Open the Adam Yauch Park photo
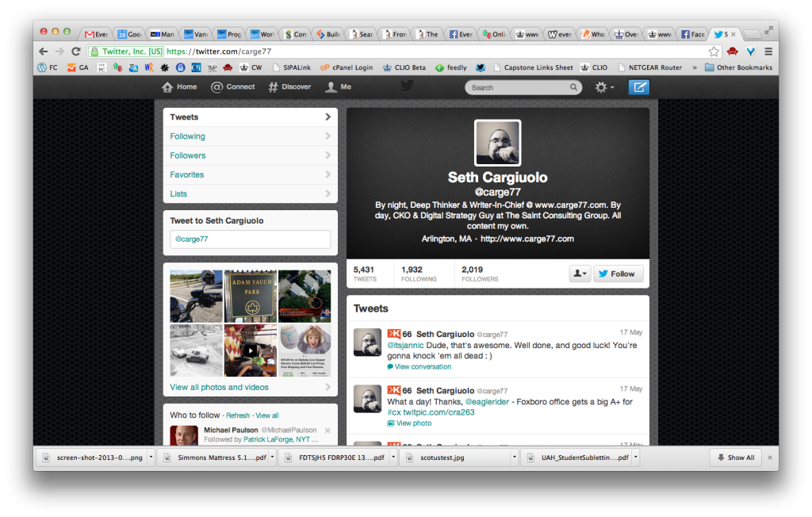The height and width of the screenshot is (517, 812). [x=251, y=297]
